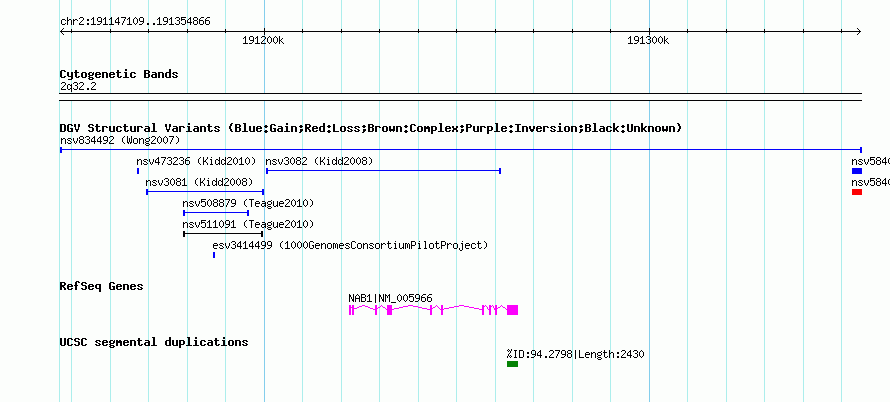890x402 pixels.
Task: Click the small blue nsv473236 variant mark
Action: click(138, 171)
